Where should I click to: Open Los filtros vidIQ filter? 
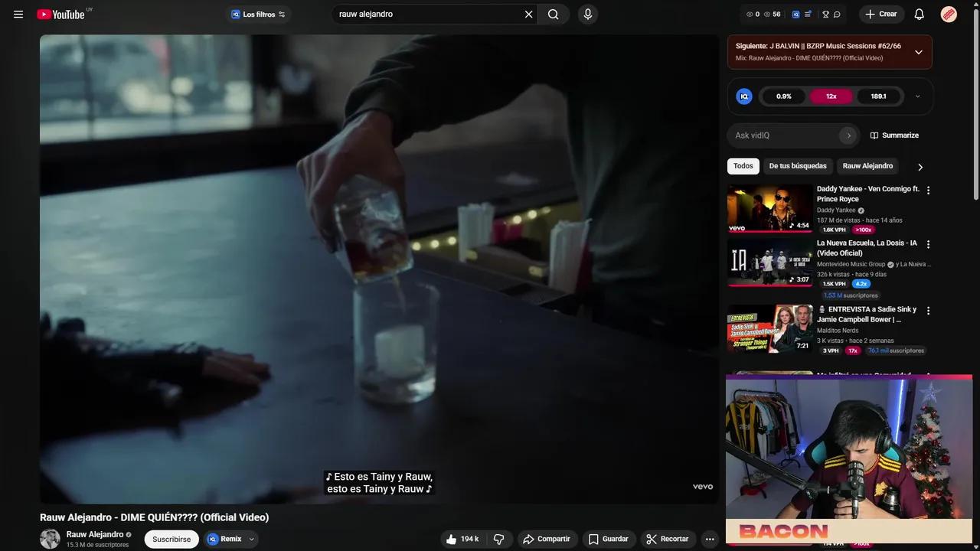pos(258,15)
